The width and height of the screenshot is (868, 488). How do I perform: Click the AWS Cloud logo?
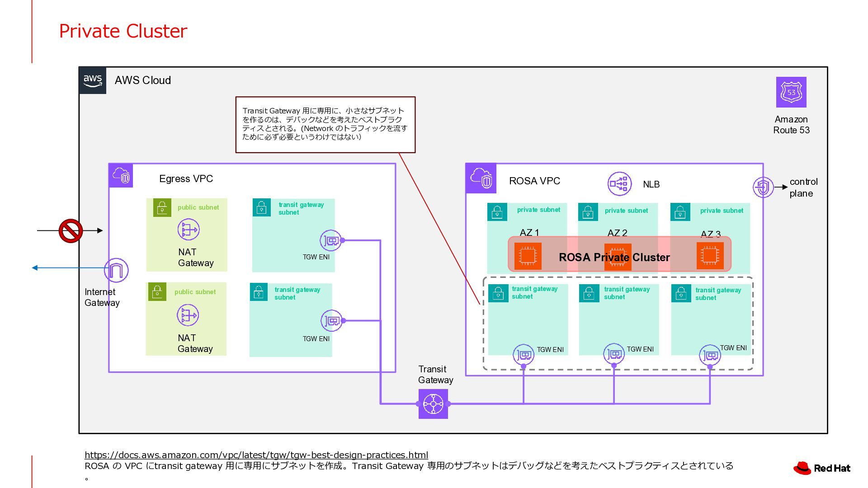tap(93, 80)
